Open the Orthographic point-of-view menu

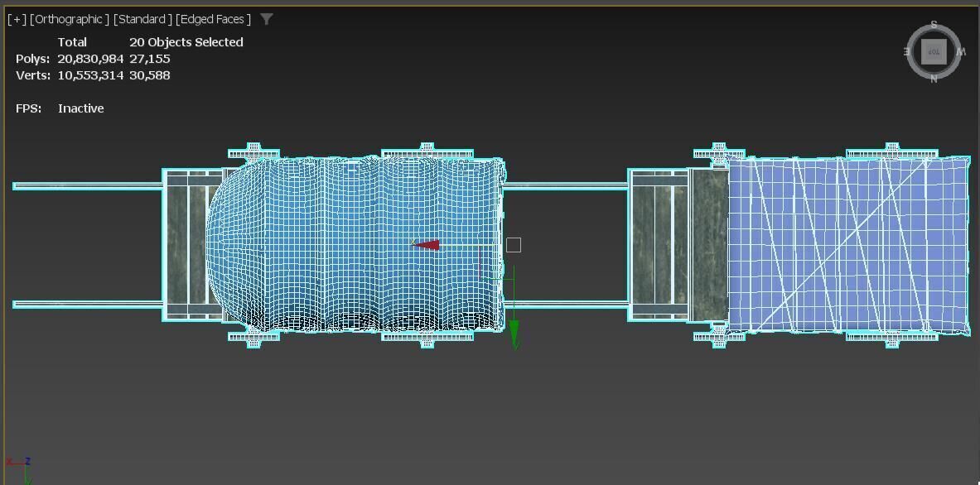coord(70,19)
